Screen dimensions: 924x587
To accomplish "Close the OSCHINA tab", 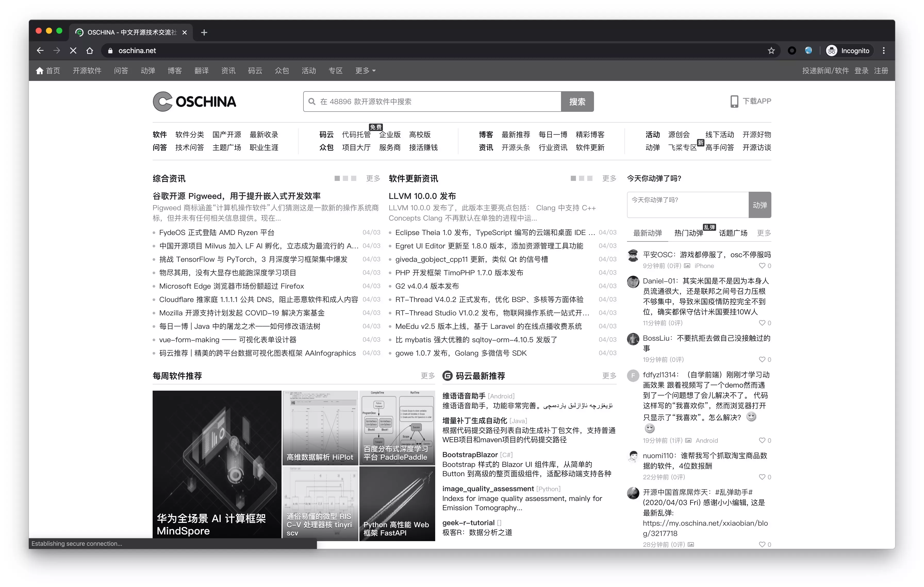I will pos(185,32).
